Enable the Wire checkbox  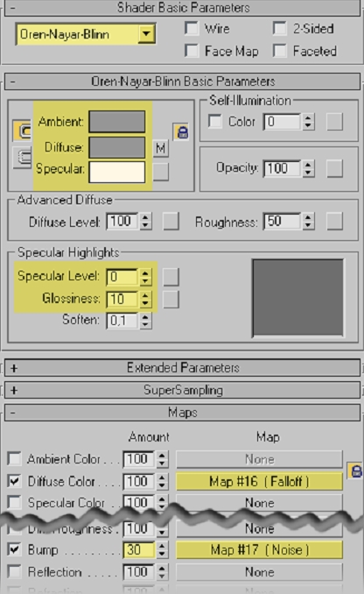[x=192, y=28]
